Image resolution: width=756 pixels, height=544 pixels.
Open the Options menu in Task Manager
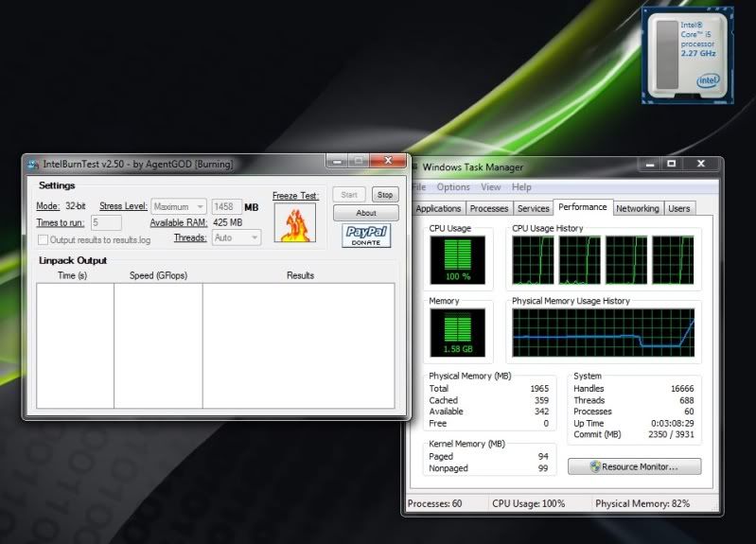tap(453, 187)
